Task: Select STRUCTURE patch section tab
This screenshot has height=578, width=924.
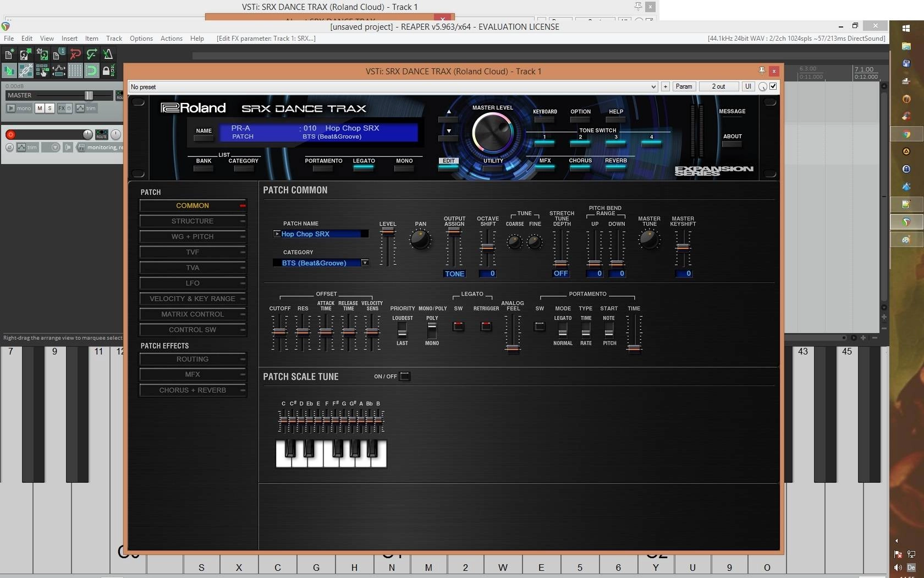Action: tap(193, 221)
